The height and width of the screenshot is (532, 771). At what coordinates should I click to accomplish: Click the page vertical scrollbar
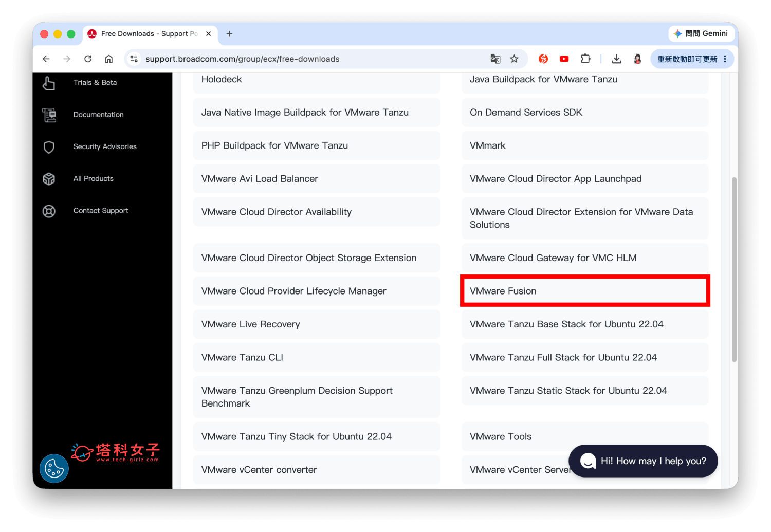(734, 269)
